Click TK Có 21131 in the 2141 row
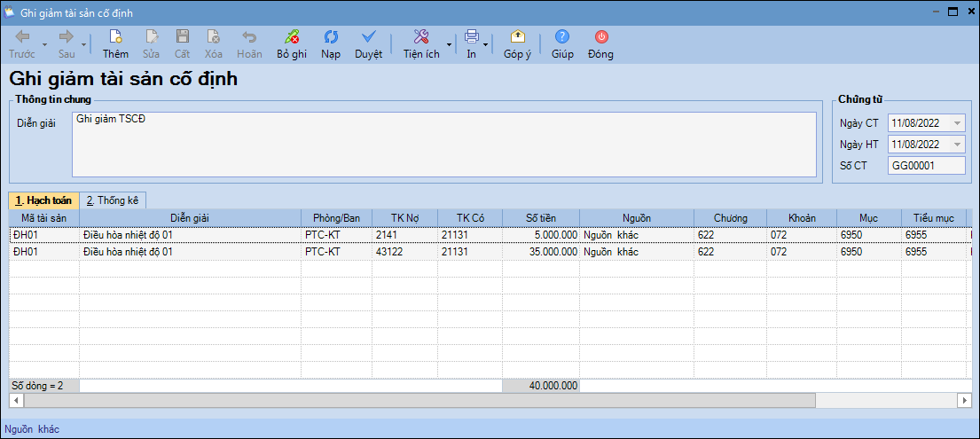Viewport: 980px width, 439px height. [470, 235]
